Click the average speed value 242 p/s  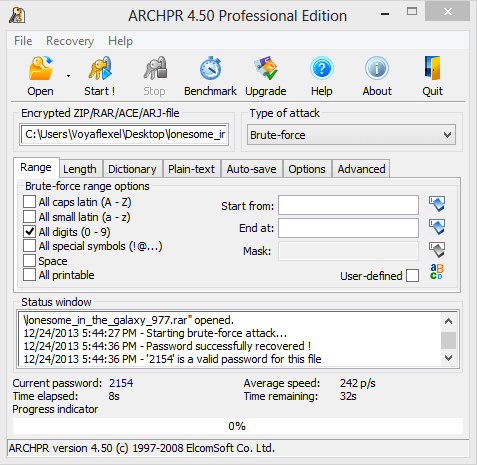[x=357, y=383]
